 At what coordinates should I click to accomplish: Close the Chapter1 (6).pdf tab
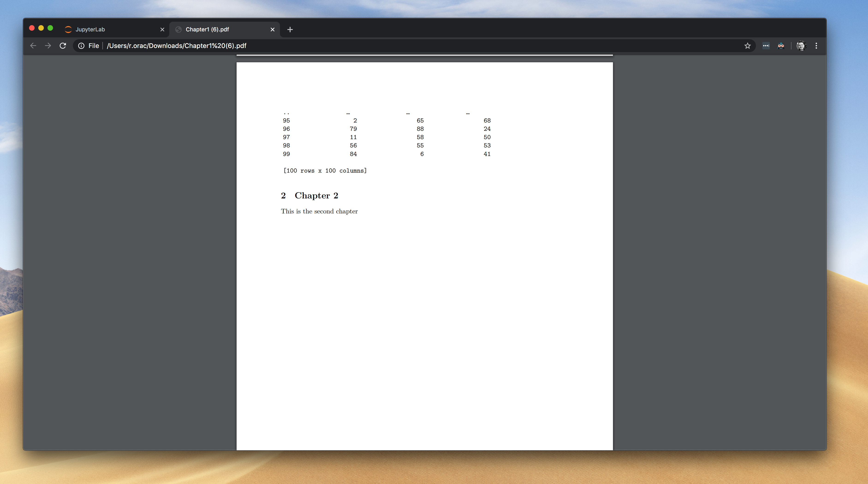point(273,30)
